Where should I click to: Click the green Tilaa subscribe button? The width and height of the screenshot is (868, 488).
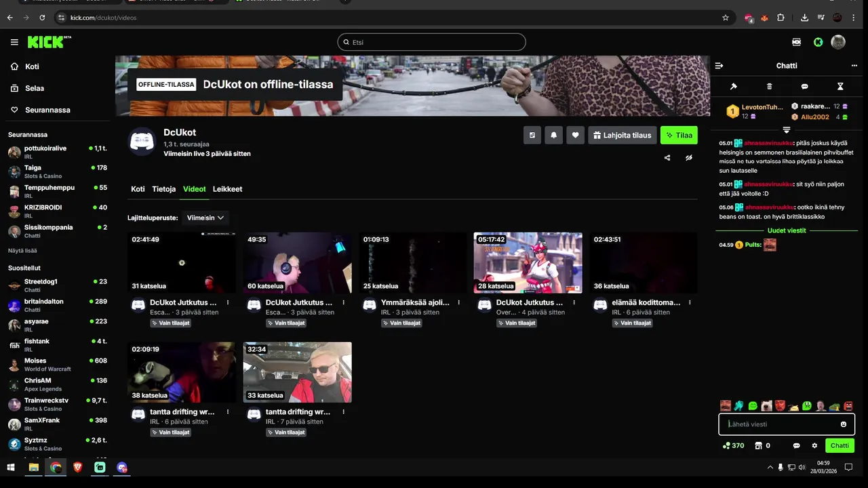tap(679, 135)
